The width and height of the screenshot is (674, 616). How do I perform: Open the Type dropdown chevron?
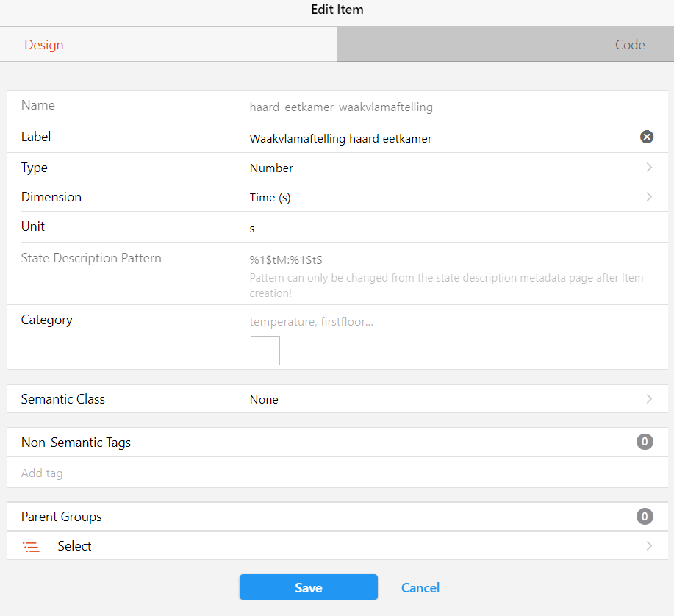(649, 168)
